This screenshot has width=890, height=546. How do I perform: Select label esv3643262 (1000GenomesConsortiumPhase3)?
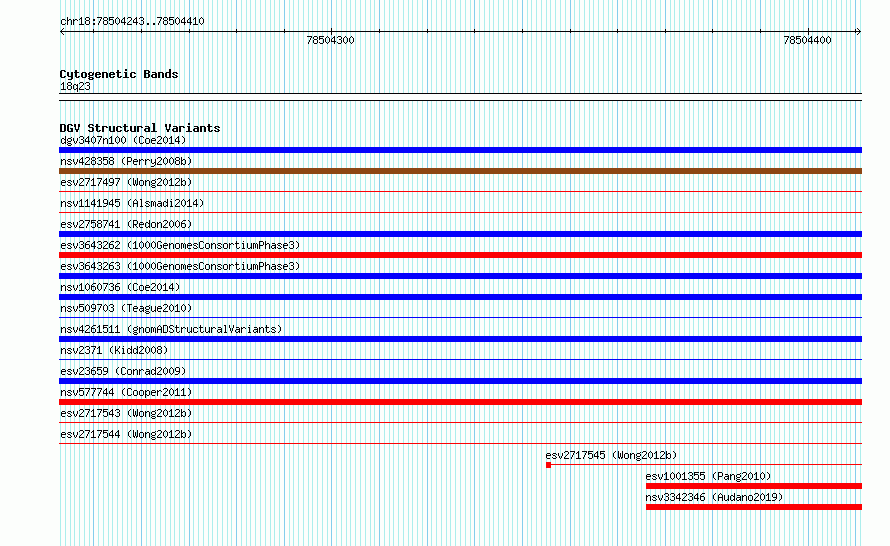(180, 245)
